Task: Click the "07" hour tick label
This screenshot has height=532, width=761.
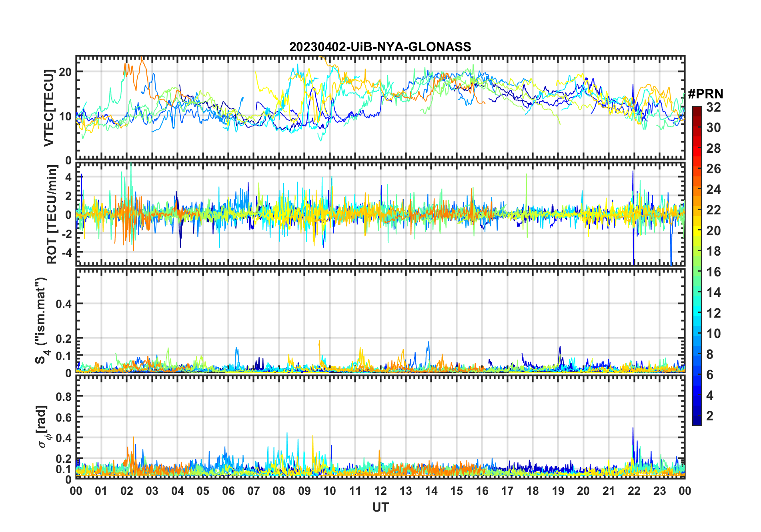Action: 254,491
